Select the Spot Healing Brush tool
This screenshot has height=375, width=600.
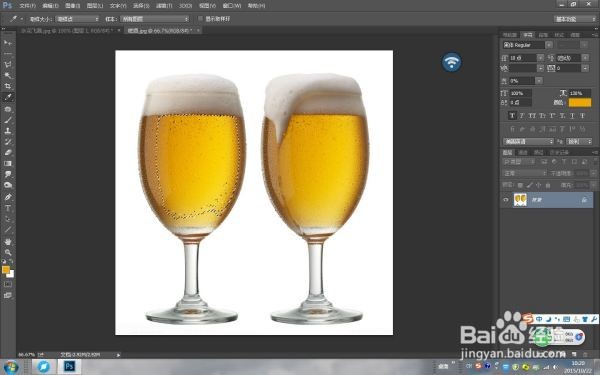(8, 109)
